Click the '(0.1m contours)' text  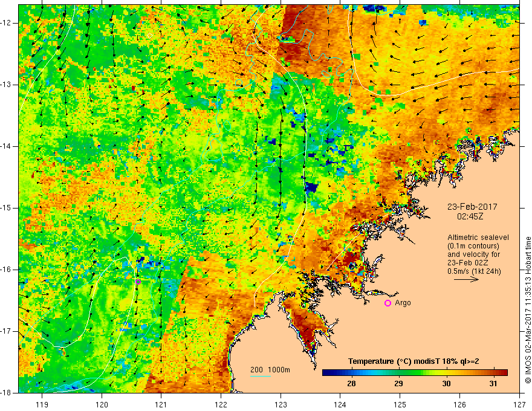tap(473, 246)
